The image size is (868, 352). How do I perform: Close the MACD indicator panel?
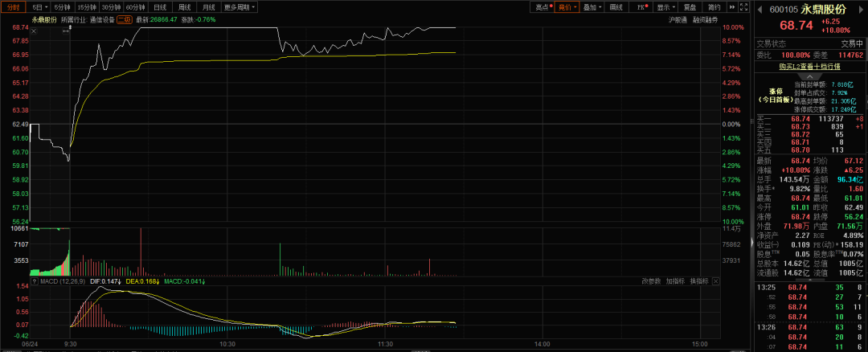tap(716, 281)
